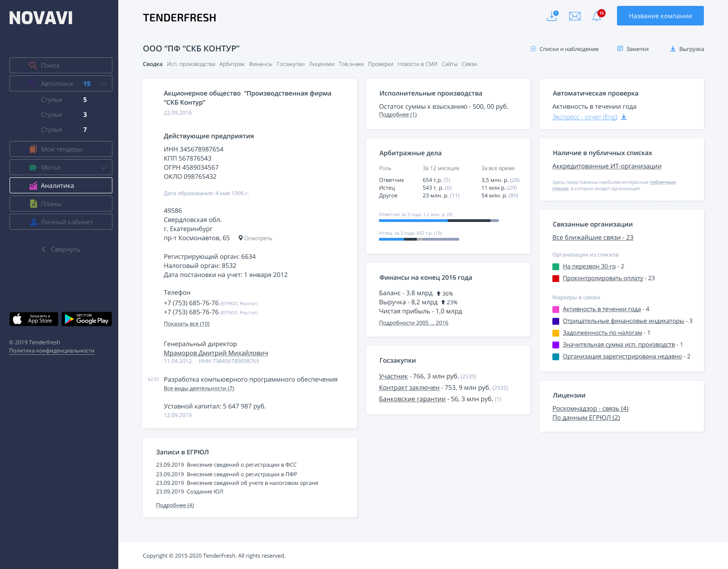Open the Банковские гарантии link
This screenshot has height=569, width=728.
point(412,399)
